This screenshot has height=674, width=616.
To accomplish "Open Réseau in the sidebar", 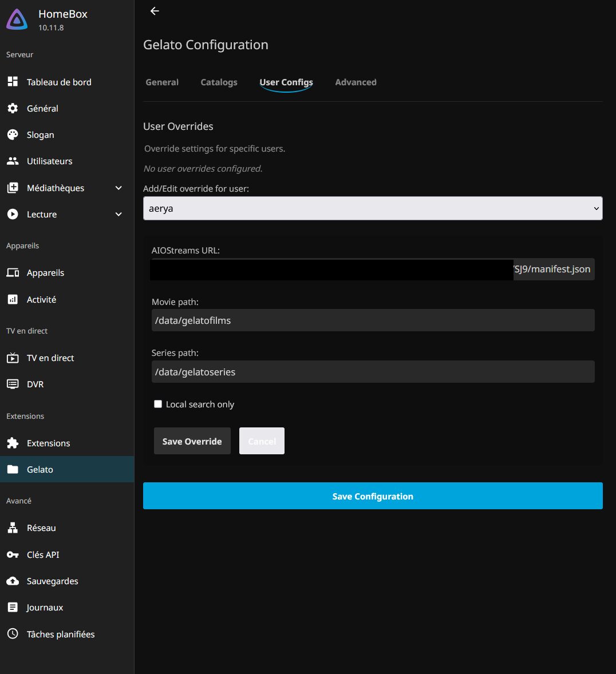I will 67,528.
